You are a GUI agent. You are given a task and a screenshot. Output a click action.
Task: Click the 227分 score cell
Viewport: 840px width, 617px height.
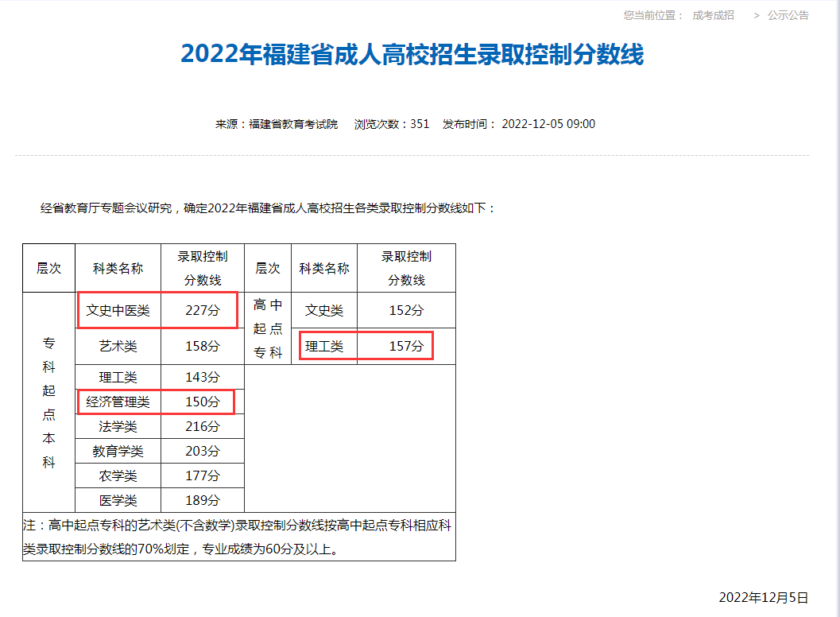pyautogui.click(x=202, y=310)
